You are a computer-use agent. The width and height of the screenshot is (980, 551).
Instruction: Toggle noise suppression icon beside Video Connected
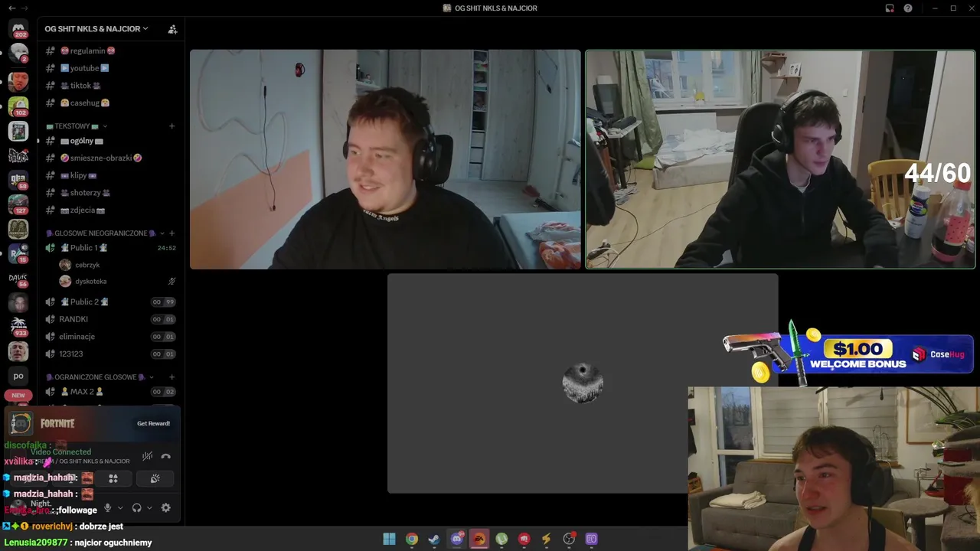coord(147,457)
